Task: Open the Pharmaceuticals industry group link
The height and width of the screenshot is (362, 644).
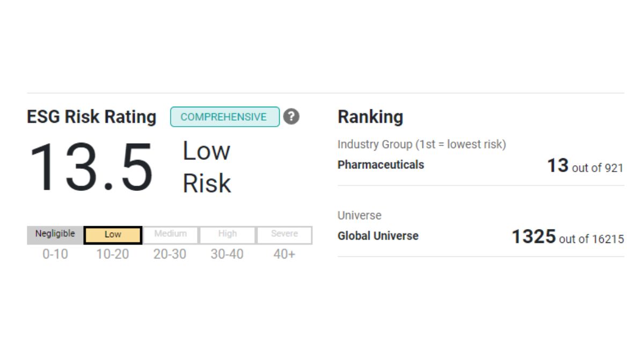Action: [380, 165]
